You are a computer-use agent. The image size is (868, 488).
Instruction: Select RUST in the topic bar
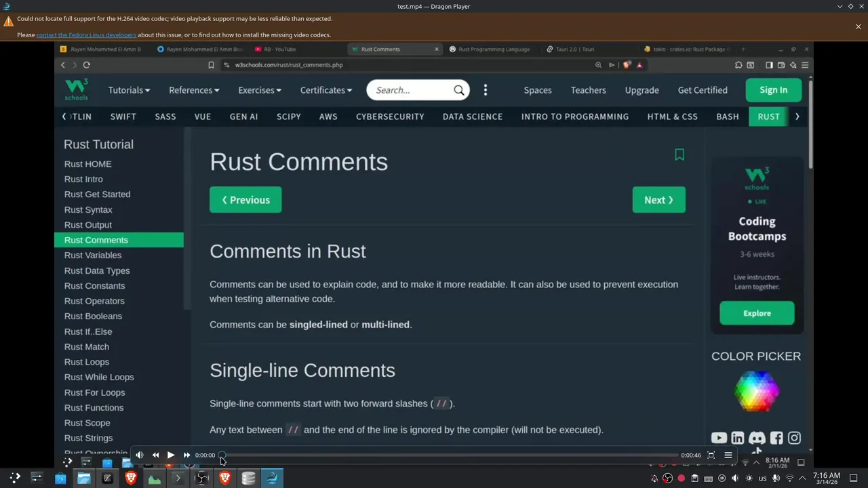pos(769,117)
